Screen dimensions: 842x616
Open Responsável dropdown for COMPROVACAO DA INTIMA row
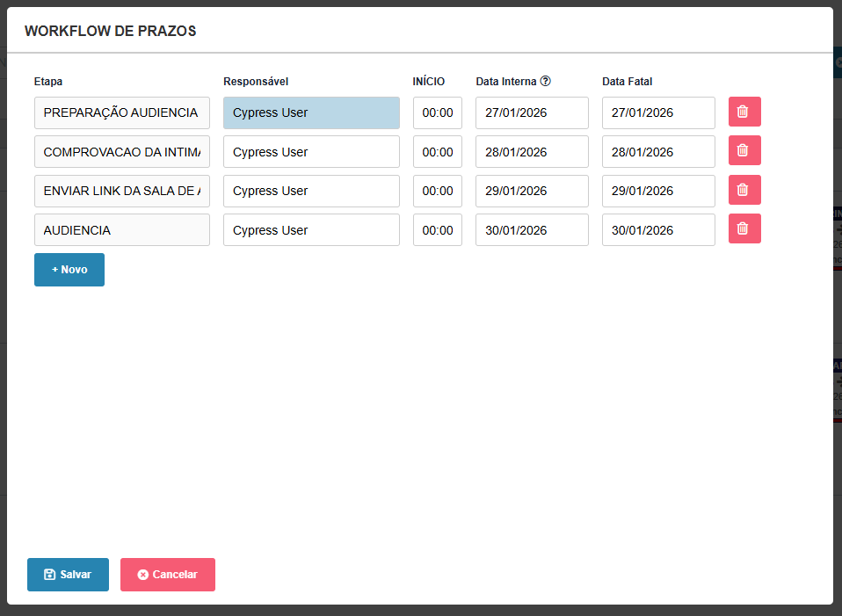(311, 152)
